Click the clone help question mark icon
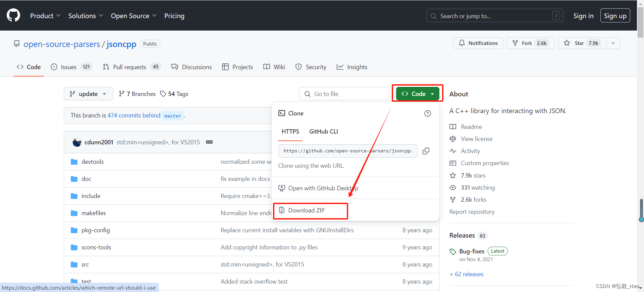This screenshot has height=292, width=644. pyautogui.click(x=428, y=113)
